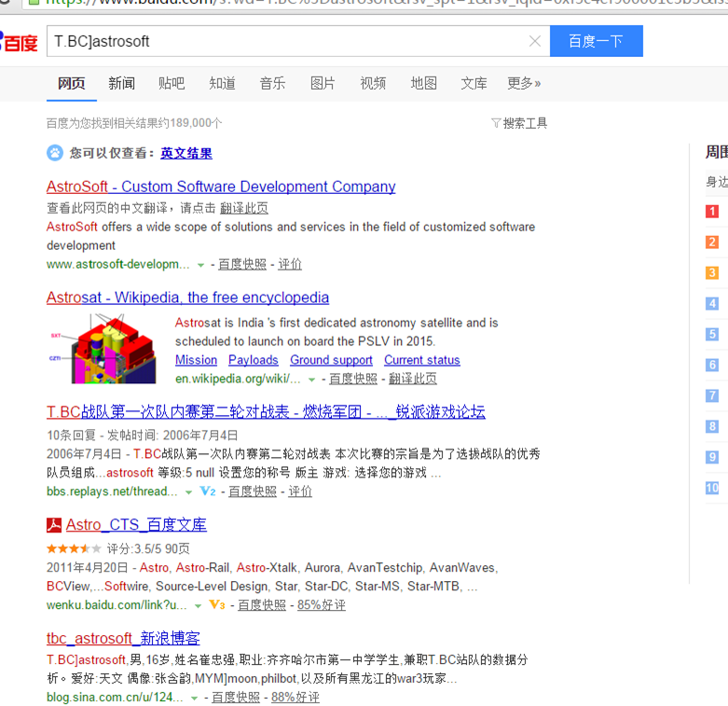
Task: Click the 英文结果 link
Action: (186, 153)
